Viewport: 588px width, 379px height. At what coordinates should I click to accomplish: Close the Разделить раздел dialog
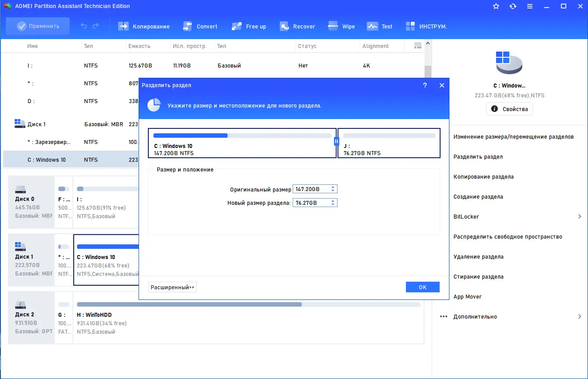[x=441, y=85]
